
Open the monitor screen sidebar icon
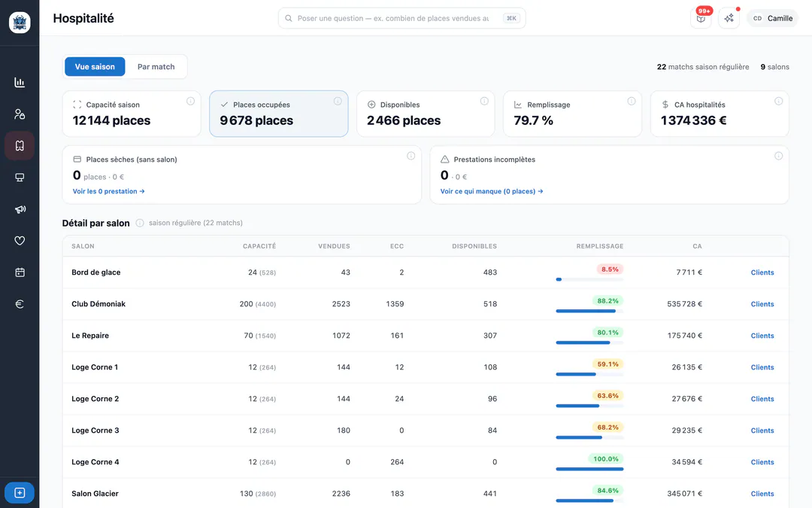[20, 178]
